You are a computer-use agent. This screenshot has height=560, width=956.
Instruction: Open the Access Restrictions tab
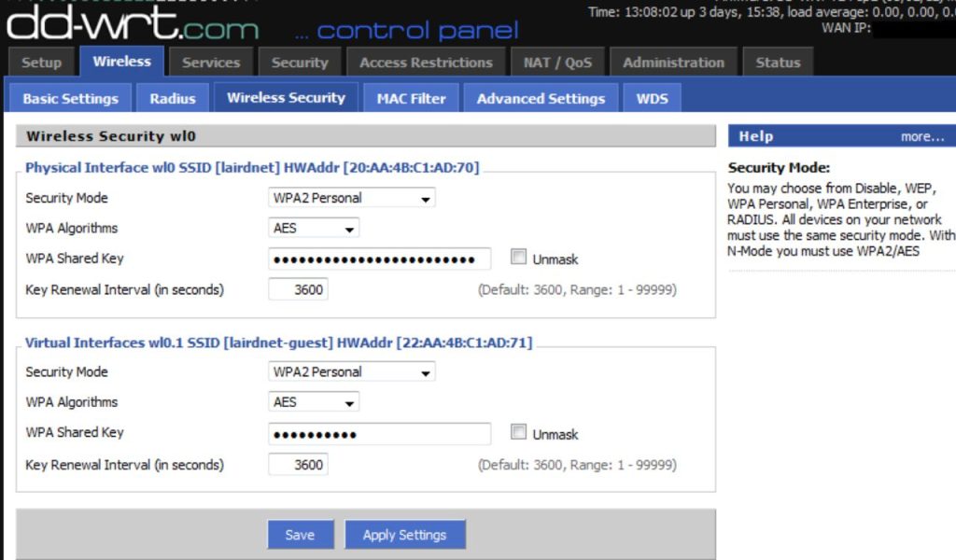coord(426,62)
